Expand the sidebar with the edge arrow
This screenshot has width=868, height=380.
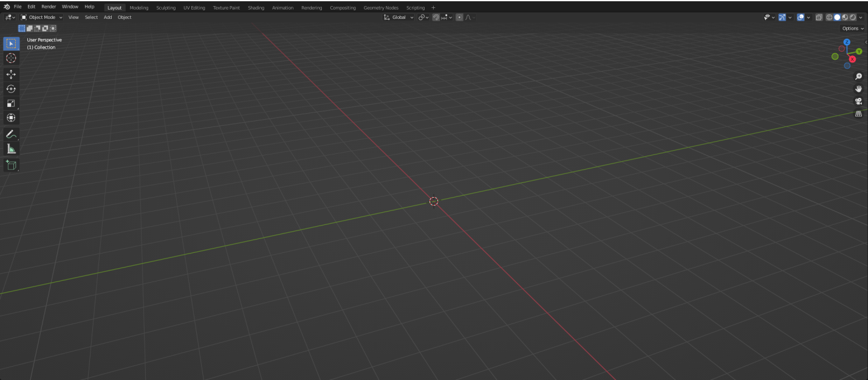pos(866,41)
